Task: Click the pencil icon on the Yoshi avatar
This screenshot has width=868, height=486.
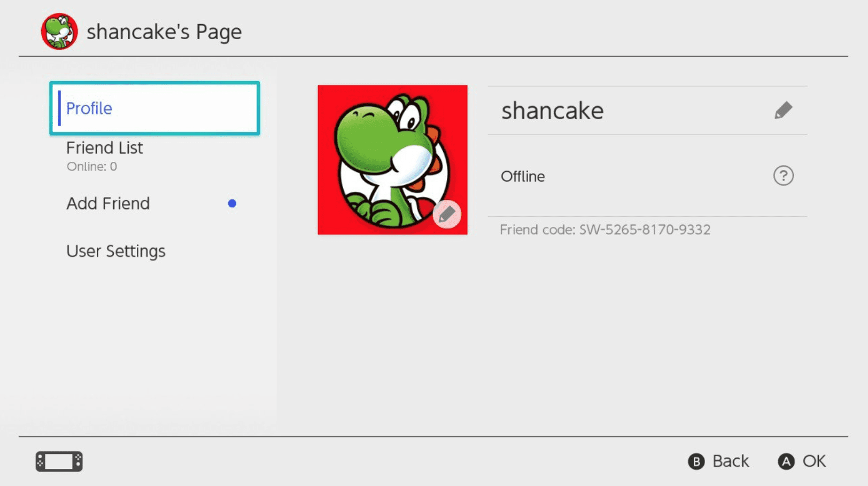Action: click(447, 214)
